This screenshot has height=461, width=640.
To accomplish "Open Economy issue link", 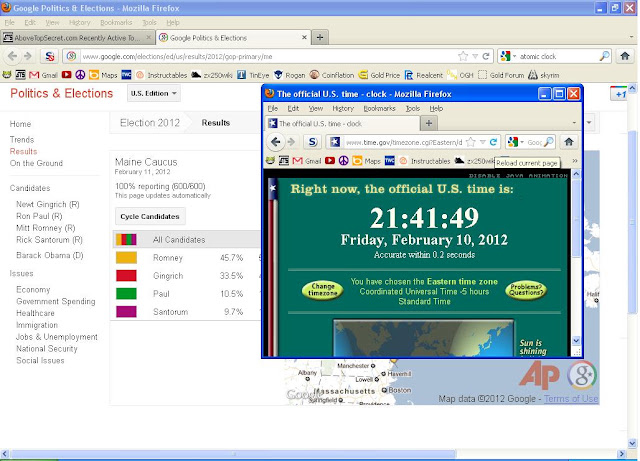I will pos(33,290).
